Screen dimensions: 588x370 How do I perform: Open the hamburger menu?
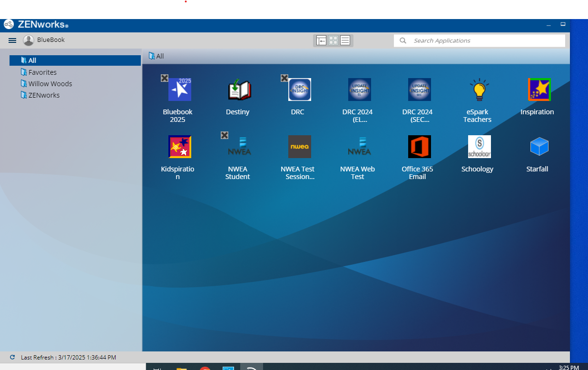(12, 40)
